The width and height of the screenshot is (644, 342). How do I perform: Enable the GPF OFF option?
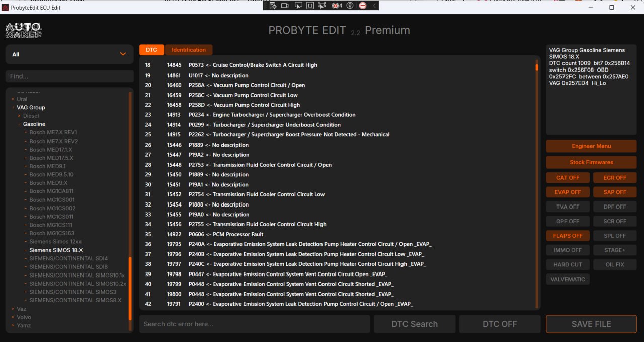coord(568,221)
